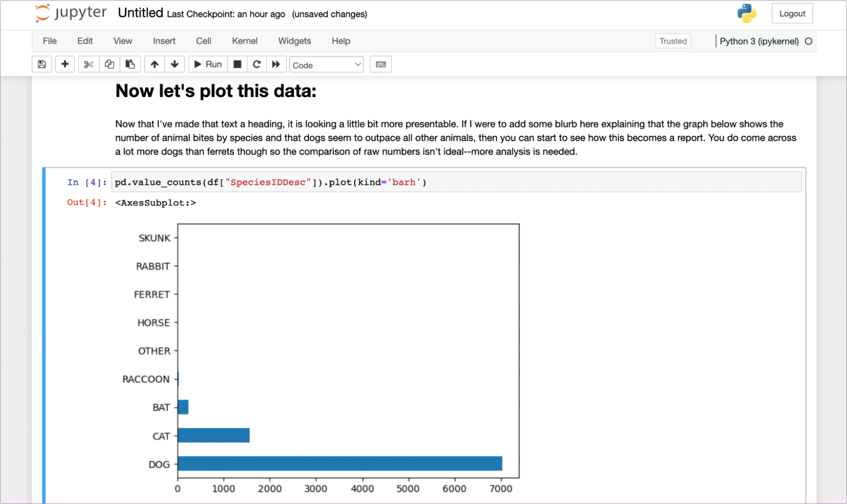Click the Untitled notebook name to rename
Image resolution: width=847 pixels, height=504 pixels.
(x=140, y=13)
